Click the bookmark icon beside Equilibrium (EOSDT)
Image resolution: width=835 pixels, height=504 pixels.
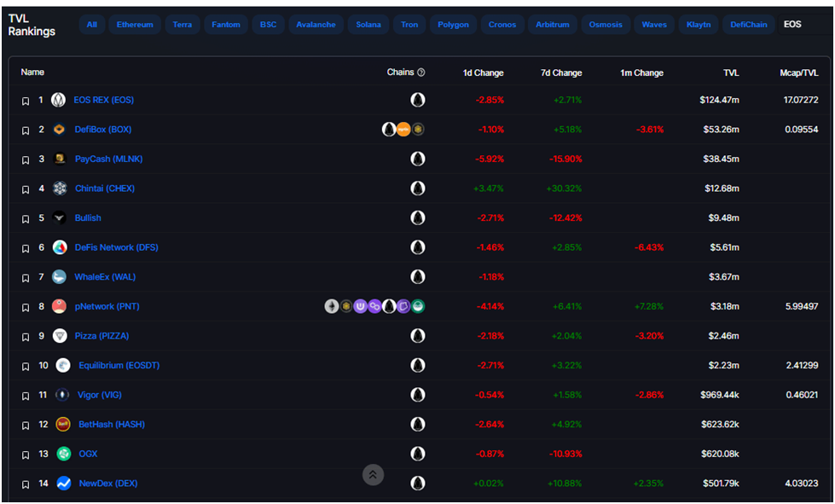coord(25,367)
